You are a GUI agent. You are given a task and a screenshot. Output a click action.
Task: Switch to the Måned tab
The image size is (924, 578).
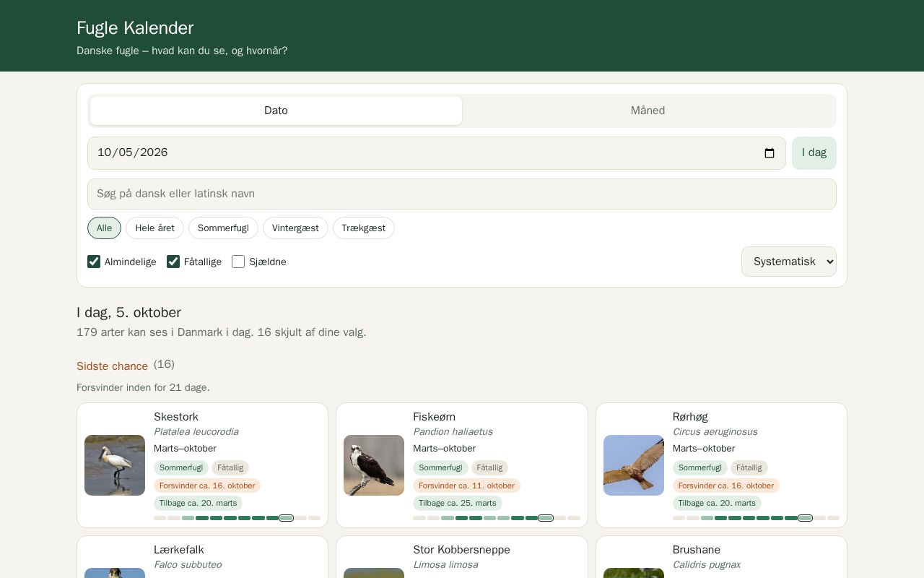(x=648, y=111)
